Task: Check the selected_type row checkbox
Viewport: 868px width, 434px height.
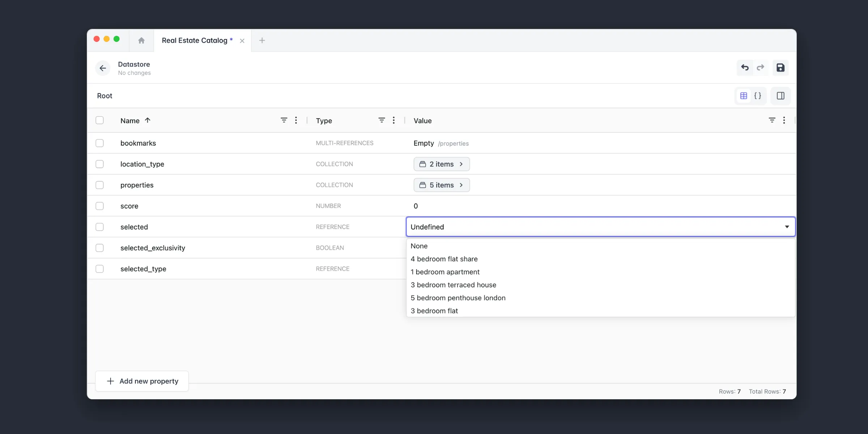Action: [99, 269]
